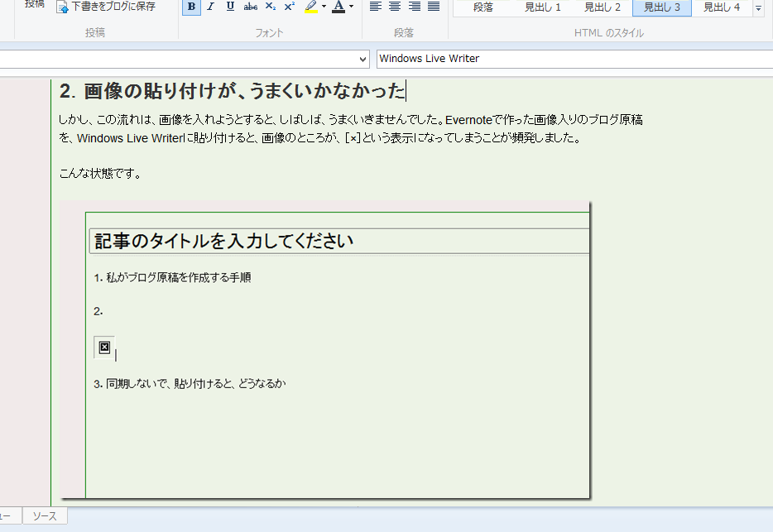The image size is (773, 532).
Task: Select 見出し 1 style
Action: pyautogui.click(x=543, y=7)
